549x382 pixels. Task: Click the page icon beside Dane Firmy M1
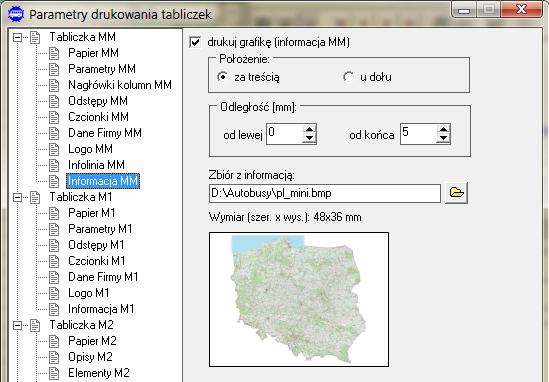(x=54, y=277)
